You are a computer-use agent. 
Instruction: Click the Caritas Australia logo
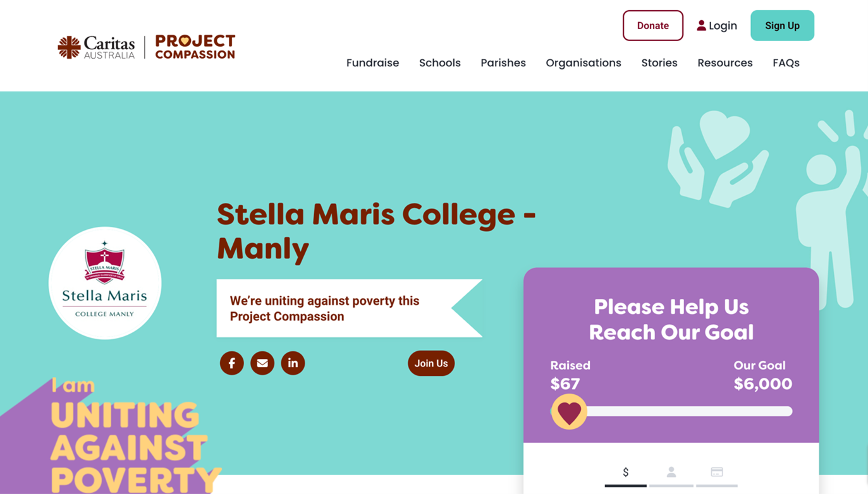pyautogui.click(x=96, y=47)
